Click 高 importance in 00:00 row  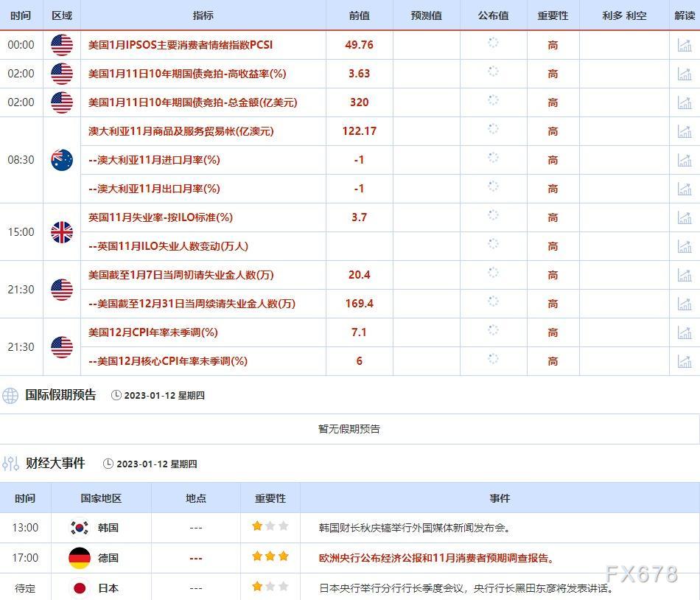[553, 45]
